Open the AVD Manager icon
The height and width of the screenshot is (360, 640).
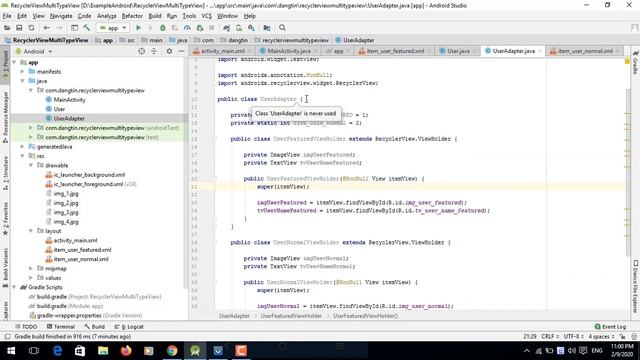[239, 28]
